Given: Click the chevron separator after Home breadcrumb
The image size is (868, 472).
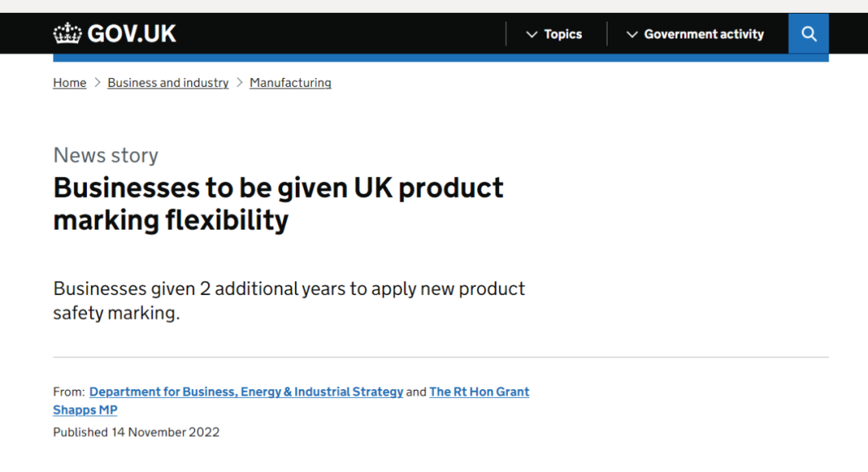Looking at the screenshot, I should coord(97,83).
